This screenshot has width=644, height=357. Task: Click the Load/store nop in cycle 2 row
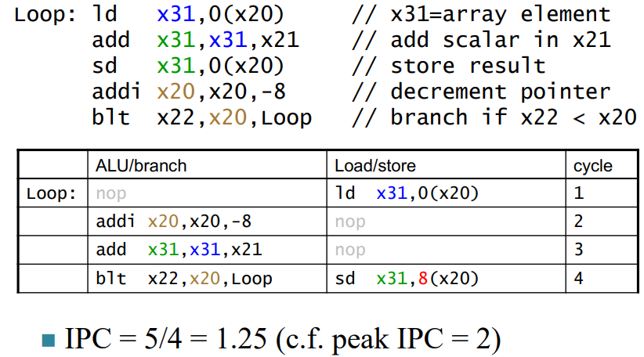pos(349,222)
